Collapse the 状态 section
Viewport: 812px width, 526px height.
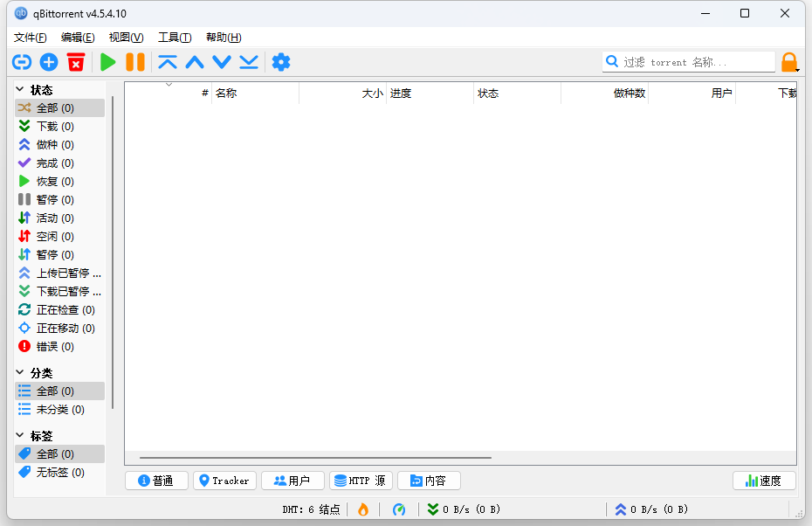[20, 89]
